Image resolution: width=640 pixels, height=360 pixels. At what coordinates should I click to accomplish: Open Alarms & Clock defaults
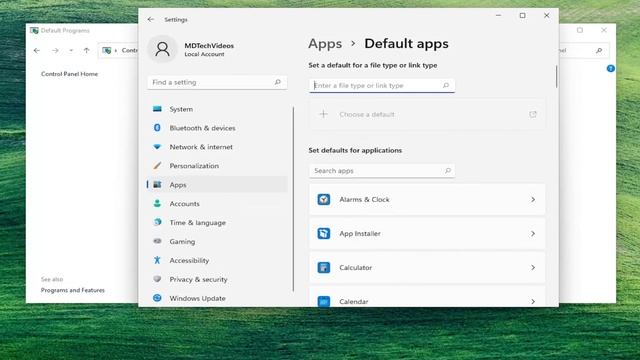(427, 200)
